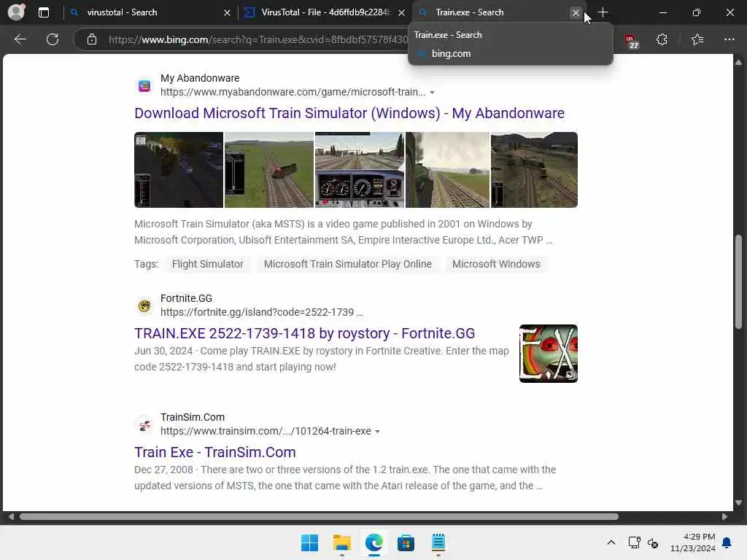Open a new tab with plus button
Screen dimensions: 747x560
(x=603, y=12)
